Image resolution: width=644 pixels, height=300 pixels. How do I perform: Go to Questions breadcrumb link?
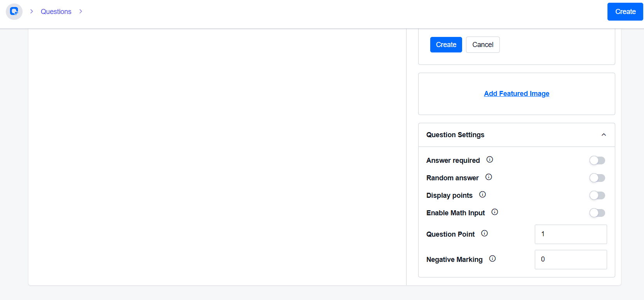pos(56,12)
